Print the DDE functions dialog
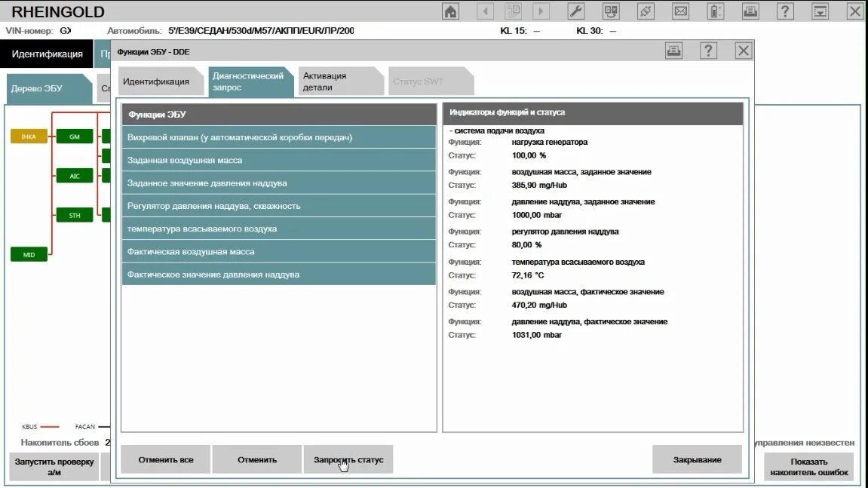 [673, 51]
